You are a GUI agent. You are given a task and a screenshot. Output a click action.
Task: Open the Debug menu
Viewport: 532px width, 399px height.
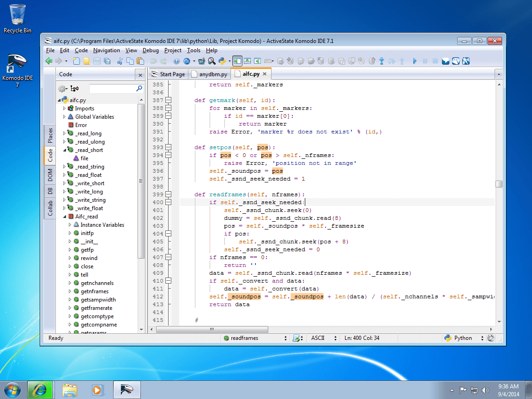tap(151, 50)
